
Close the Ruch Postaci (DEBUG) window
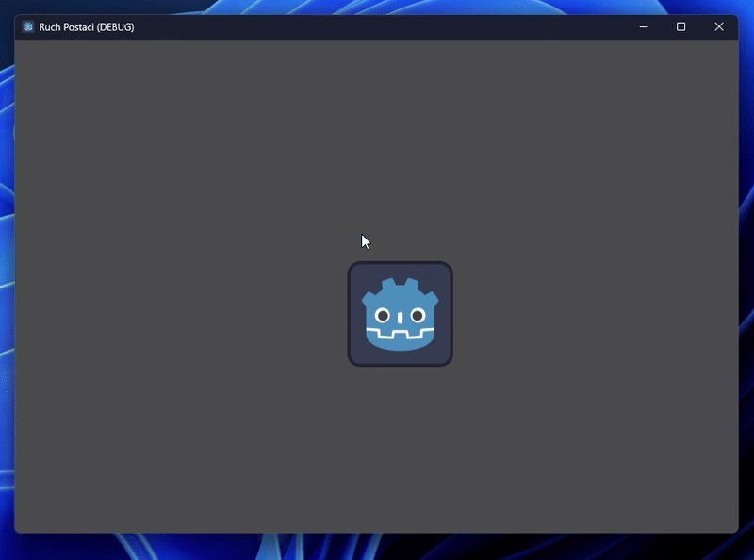[x=719, y=27]
